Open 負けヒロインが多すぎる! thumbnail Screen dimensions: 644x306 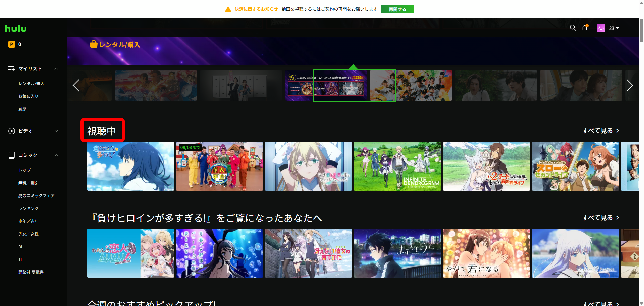(130, 166)
